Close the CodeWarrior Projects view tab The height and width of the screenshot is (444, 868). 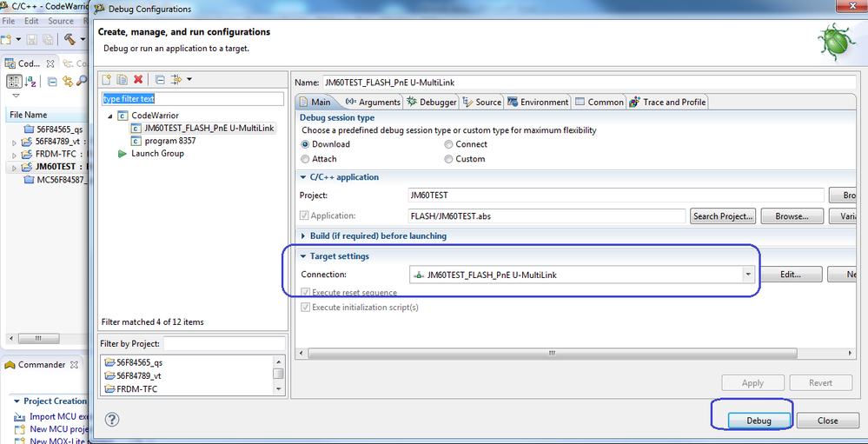[50, 63]
